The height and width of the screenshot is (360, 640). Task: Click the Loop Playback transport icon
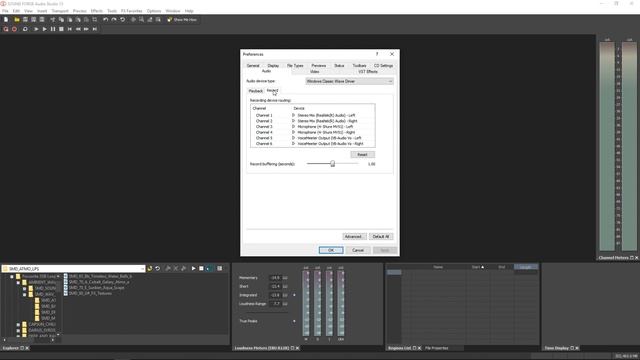(x=25, y=29)
